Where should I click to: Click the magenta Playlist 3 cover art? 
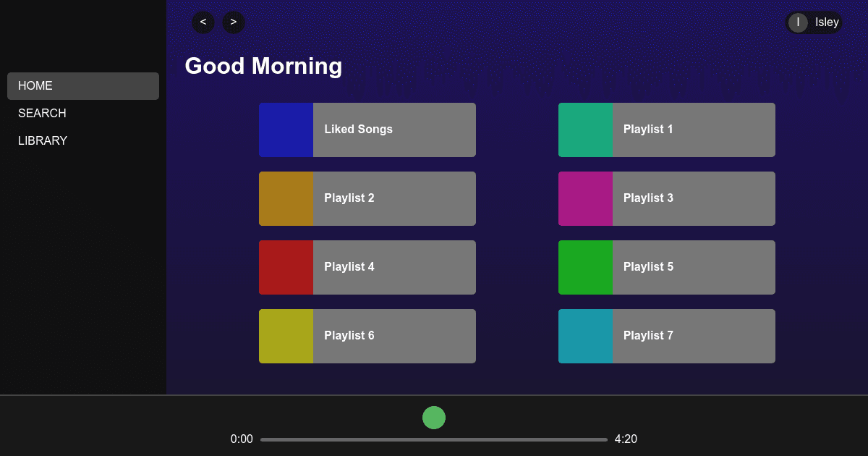point(586,198)
